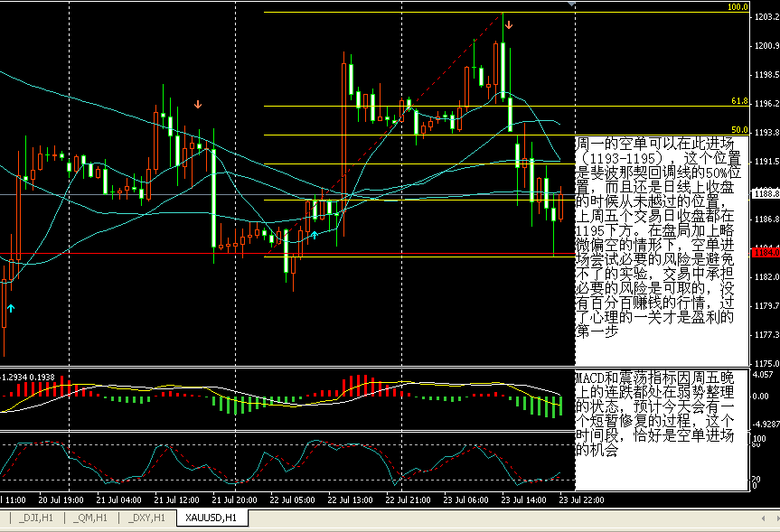Click the 21 Jul 04:00 time label
Screen dimensions: 780x532
coord(119,499)
